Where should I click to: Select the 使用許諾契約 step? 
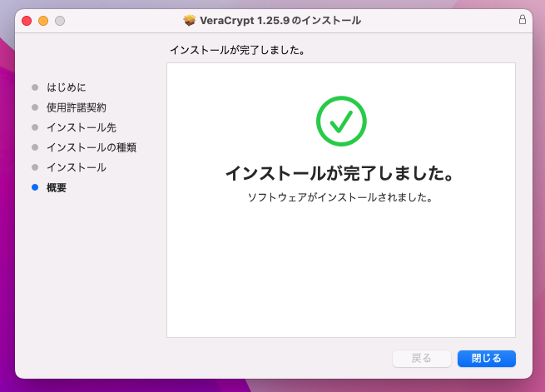(x=76, y=107)
